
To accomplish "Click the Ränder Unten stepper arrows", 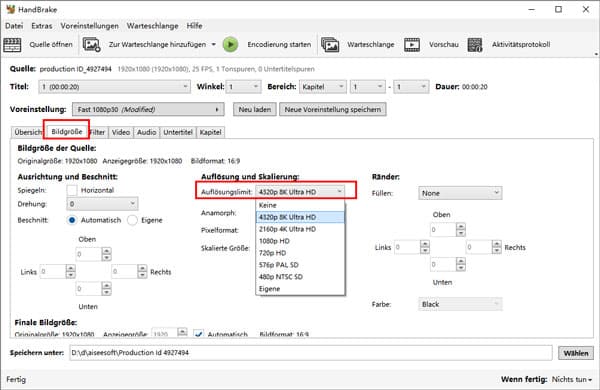I will (x=461, y=264).
